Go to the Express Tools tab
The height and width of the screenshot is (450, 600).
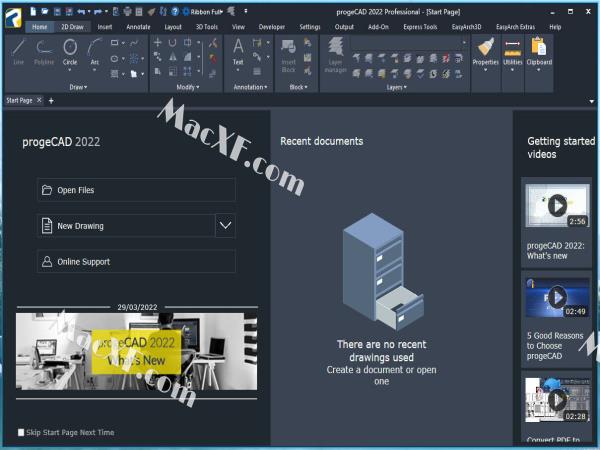point(420,27)
